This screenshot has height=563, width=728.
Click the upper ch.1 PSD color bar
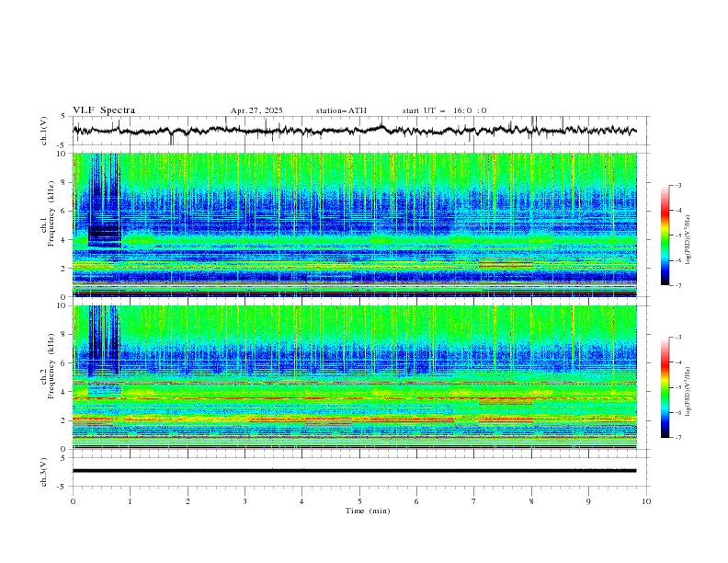665,236
